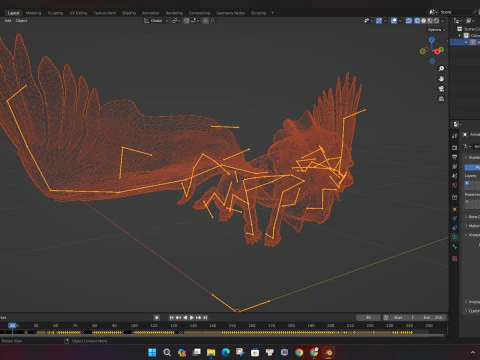Image resolution: width=480 pixels, height=360 pixels.
Task: Open the Add menu in viewport header
Action: pyautogui.click(x=8, y=21)
